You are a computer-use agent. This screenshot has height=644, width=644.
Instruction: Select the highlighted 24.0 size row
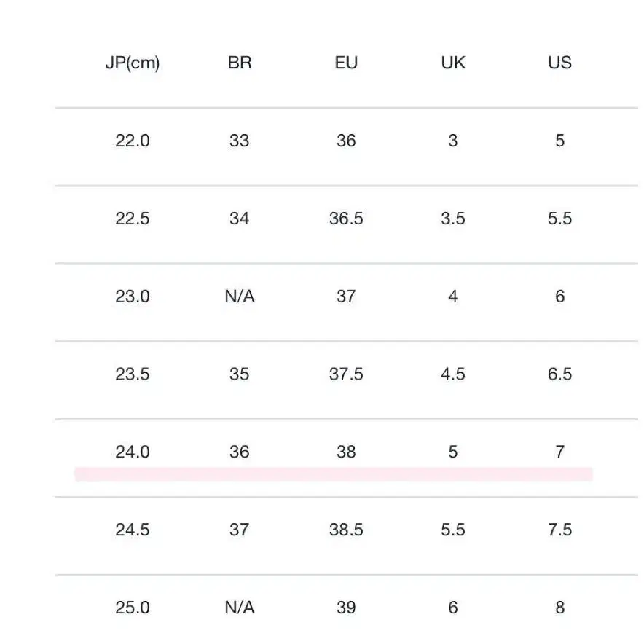pyautogui.click(x=347, y=458)
